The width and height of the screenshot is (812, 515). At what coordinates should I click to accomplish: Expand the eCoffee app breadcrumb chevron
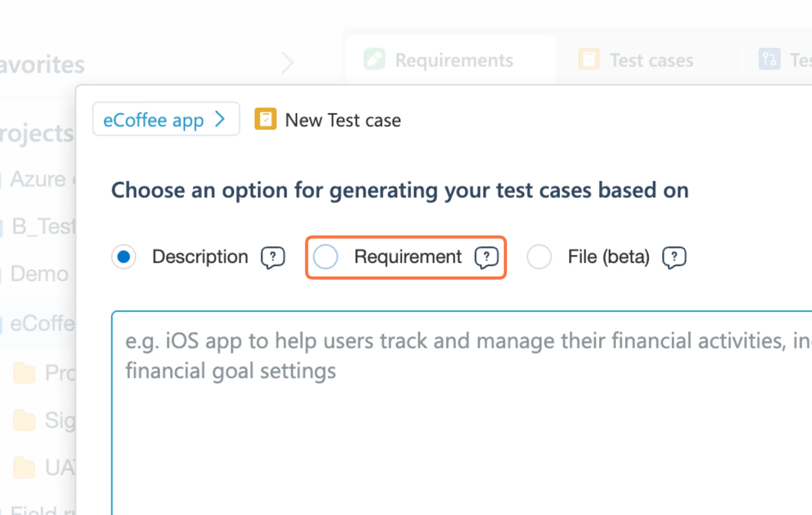[x=220, y=119]
